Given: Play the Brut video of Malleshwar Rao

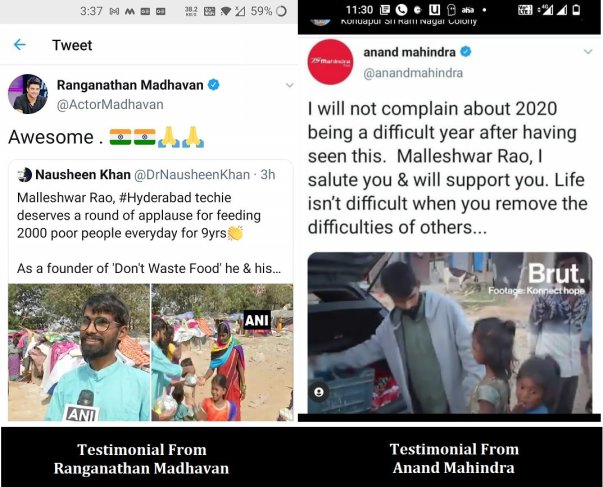Looking at the screenshot, I should 450,333.
